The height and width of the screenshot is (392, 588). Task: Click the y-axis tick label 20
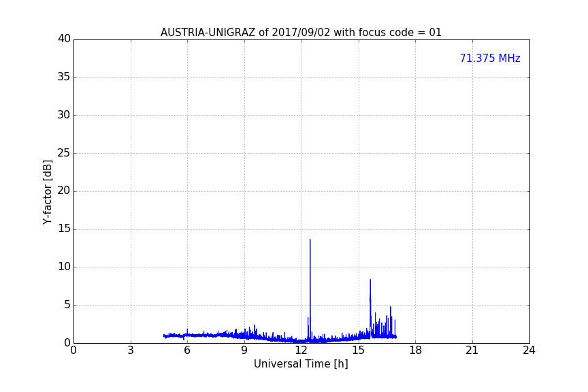[64, 191]
